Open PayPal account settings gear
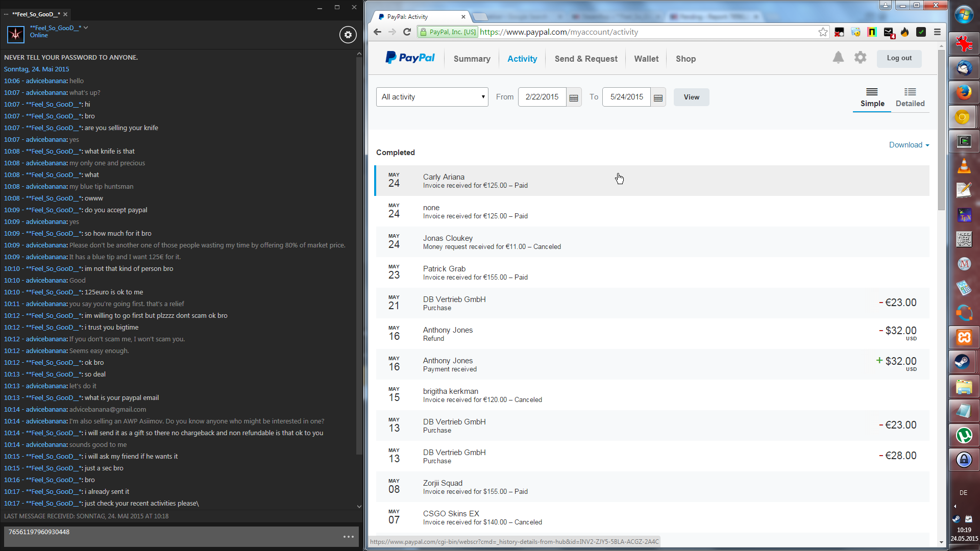This screenshot has width=980, height=551. pos(861,58)
